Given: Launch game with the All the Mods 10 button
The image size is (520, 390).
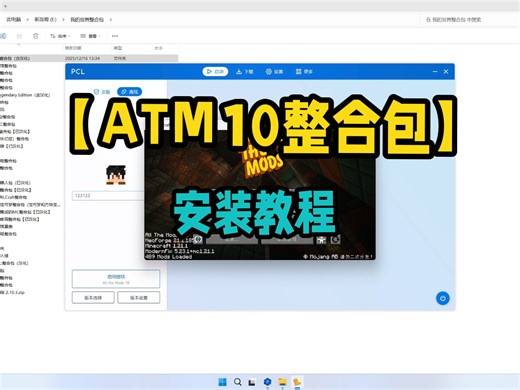Looking at the screenshot, I should point(116,279).
